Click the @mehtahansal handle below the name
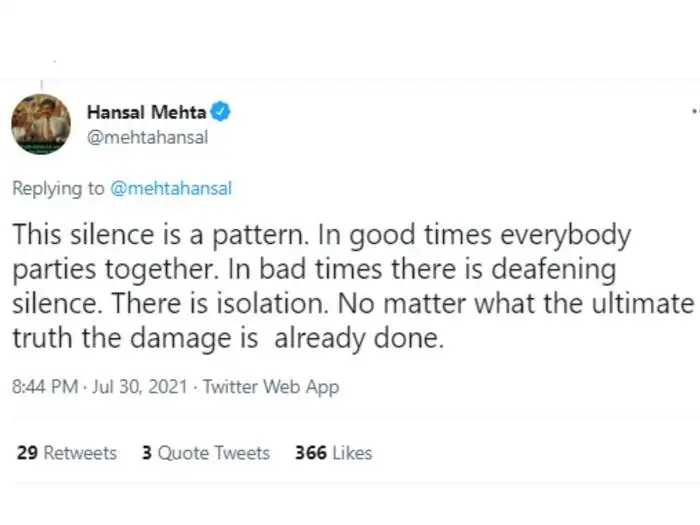 pyautogui.click(x=147, y=138)
